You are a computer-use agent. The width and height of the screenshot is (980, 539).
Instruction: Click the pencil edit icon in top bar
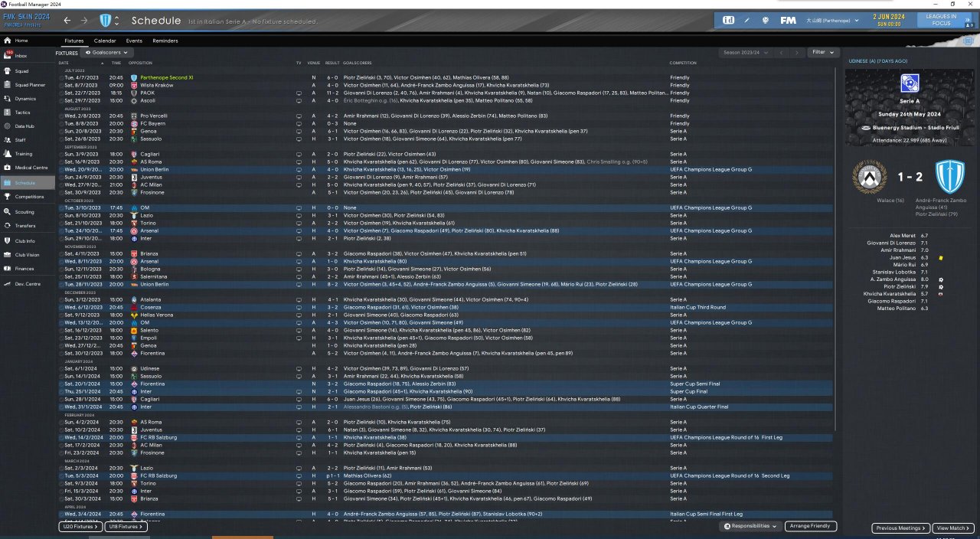point(747,20)
